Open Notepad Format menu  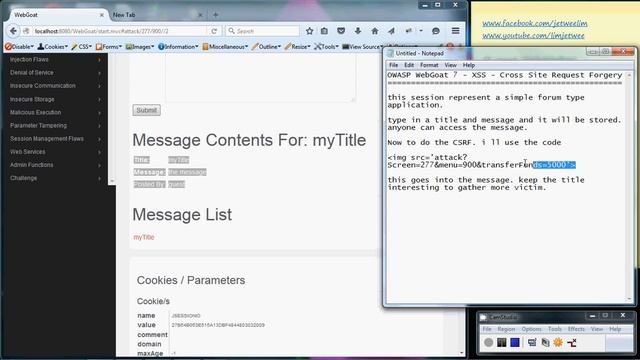[x=429, y=65]
